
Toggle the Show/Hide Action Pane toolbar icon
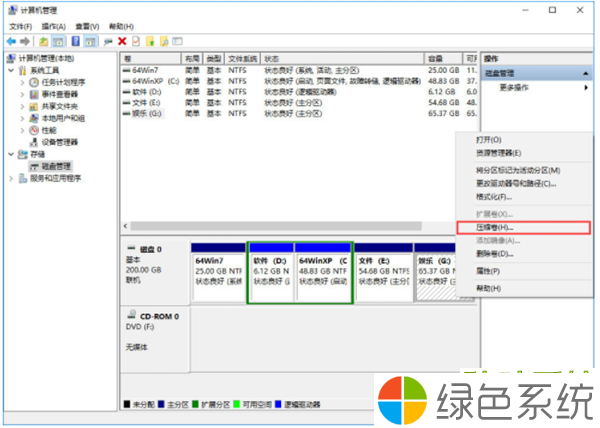[x=91, y=41]
